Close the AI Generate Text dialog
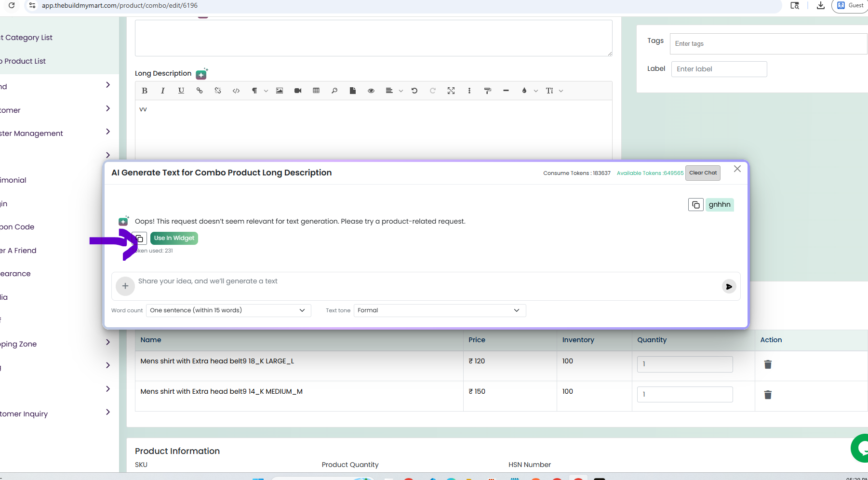Screen dimensions: 868x480 (737, 169)
